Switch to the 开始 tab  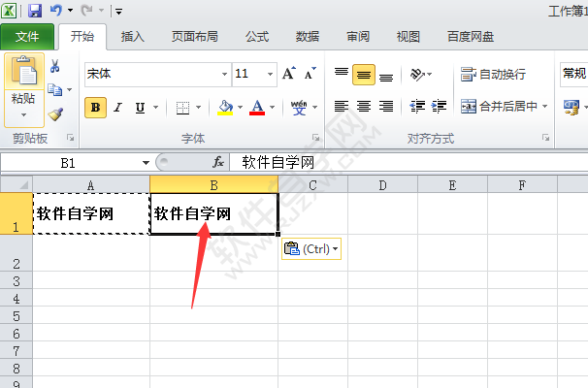pyautogui.click(x=82, y=37)
